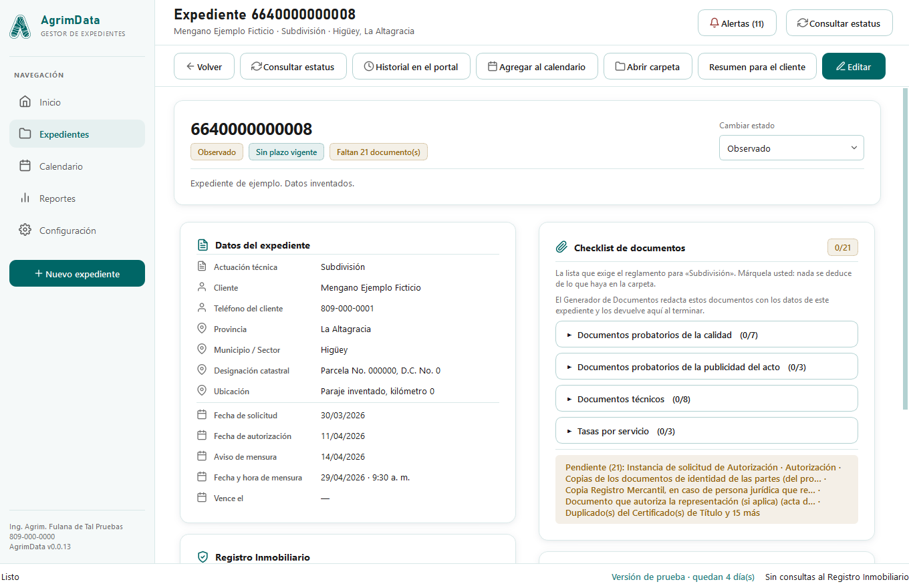Click the back arrow icon in Volver
Viewport: 909px width, 588px height.
pos(190,66)
